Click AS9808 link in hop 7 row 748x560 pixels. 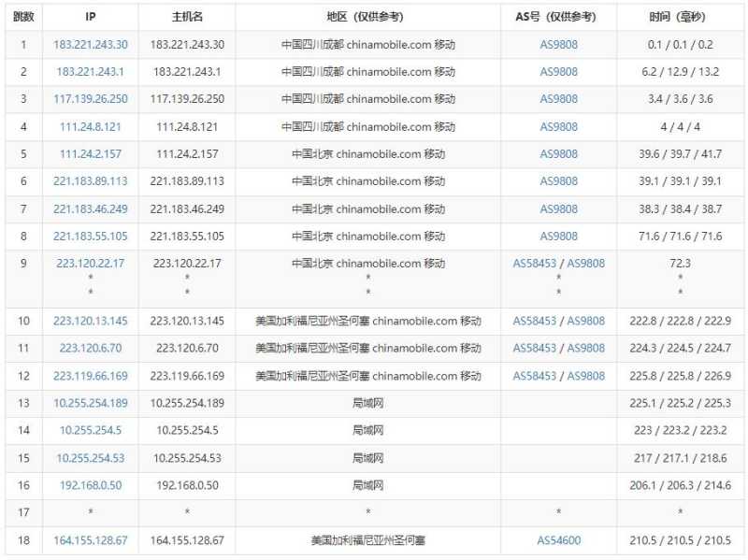click(x=558, y=208)
